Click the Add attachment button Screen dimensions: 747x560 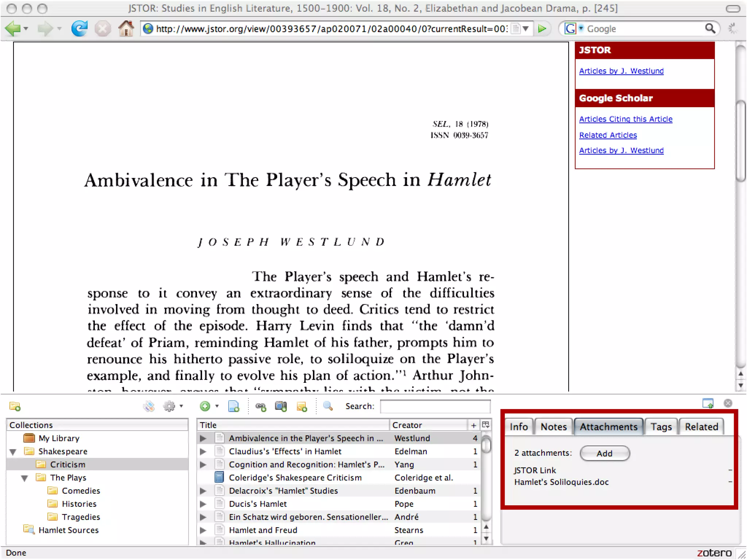click(x=604, y=453)
